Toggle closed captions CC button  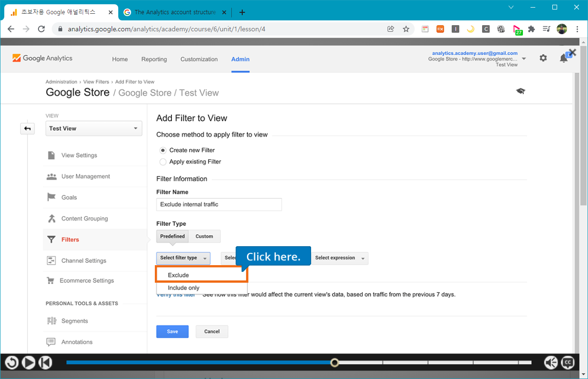click(568, 363)
